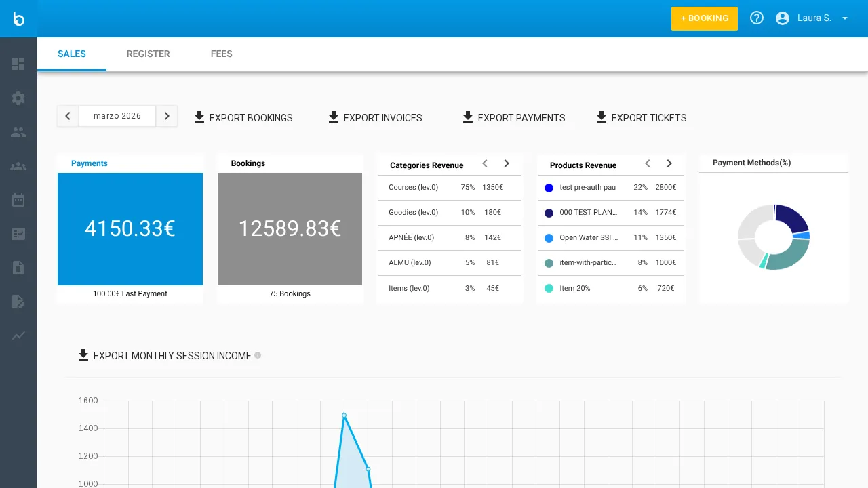Advance Products Revenue with right chevron
This screenshot has width=868, height=488.
point(669,163)
